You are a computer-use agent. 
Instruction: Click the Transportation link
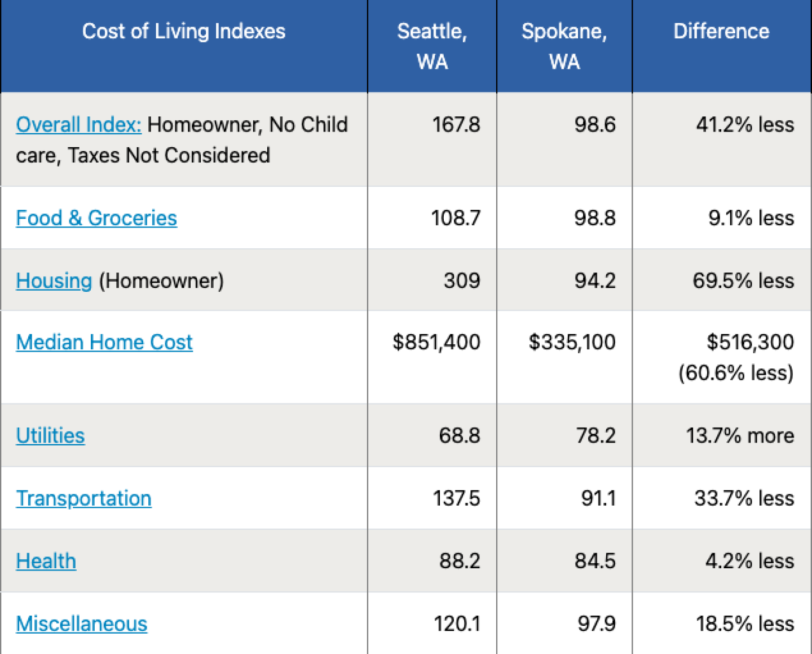click(84, 499)
